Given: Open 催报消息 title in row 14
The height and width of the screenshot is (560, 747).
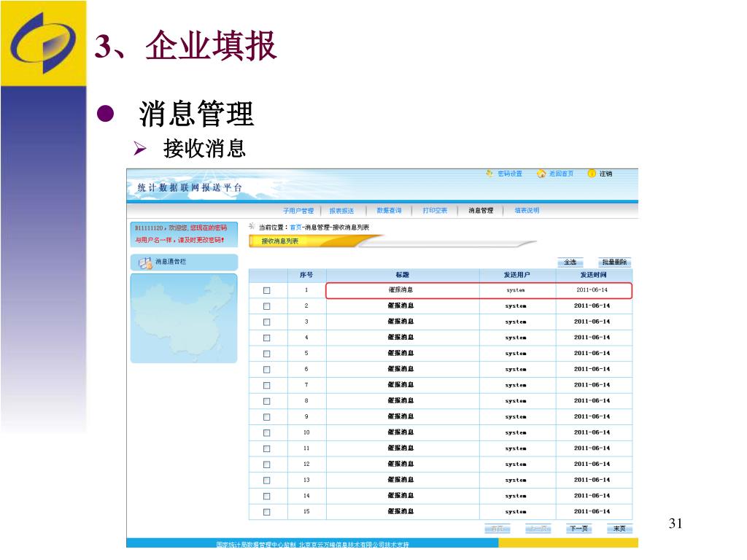Looking at the screenshot, I should click(x=400, y=496).
